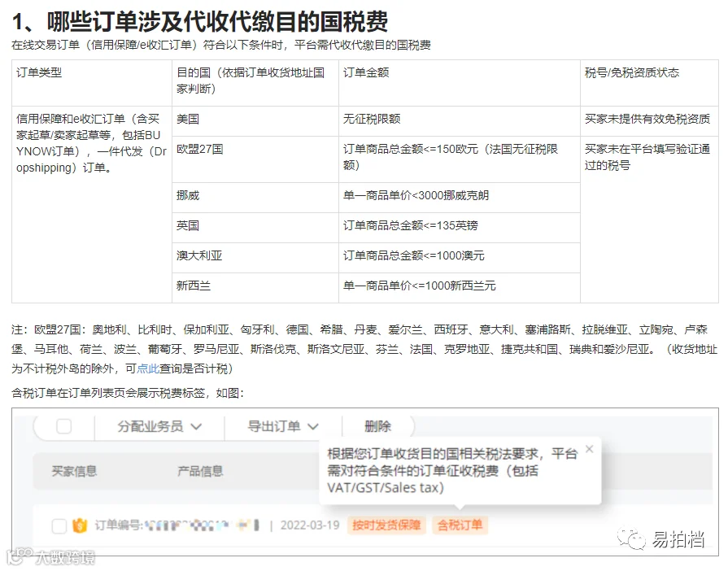Click the order date 2022-03-19
The width and height of the screenshot is (728, 571).
pyautogui.click(x=310, y=525)
